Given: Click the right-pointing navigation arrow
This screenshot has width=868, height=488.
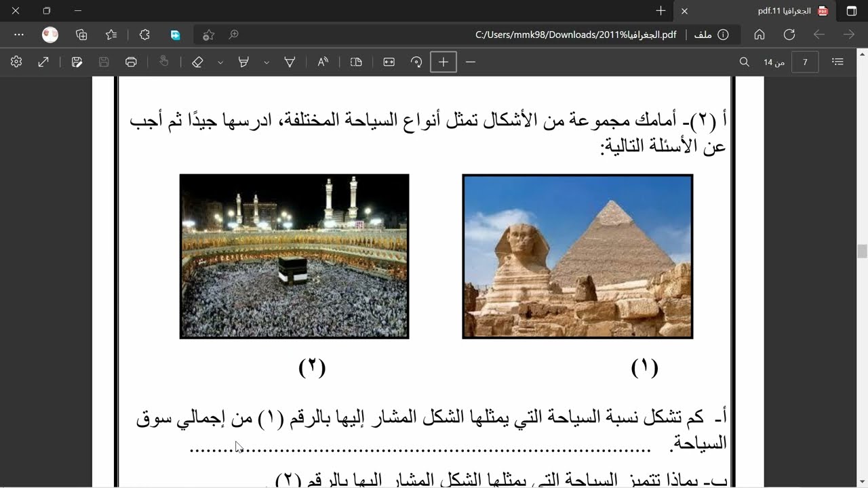Looking at the screenshot, I should [x=849, y=35].
